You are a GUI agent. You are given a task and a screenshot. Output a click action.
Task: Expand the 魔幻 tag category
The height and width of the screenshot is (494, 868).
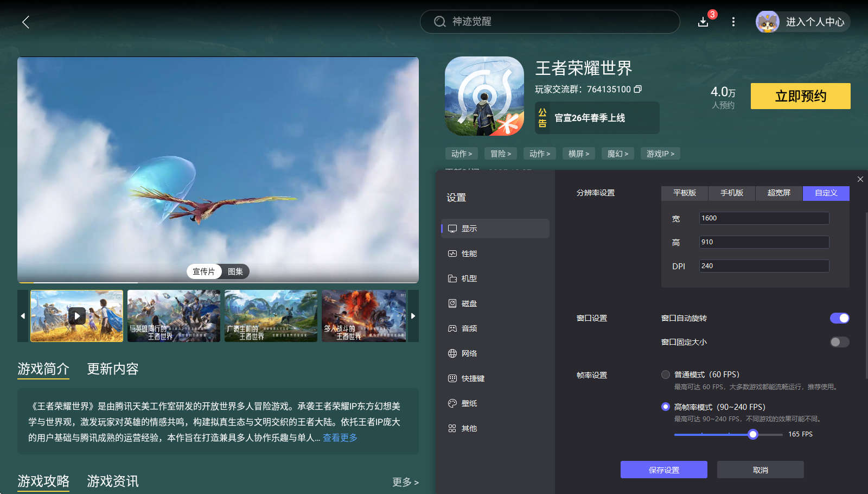618,154
